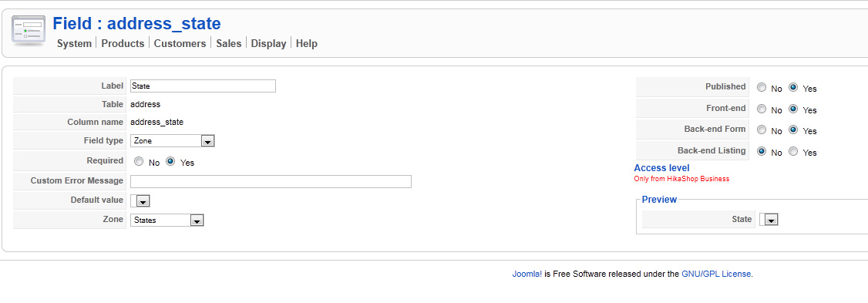Click the Custom Error Message field
868x303 pixels.
[x=271, y=182]
